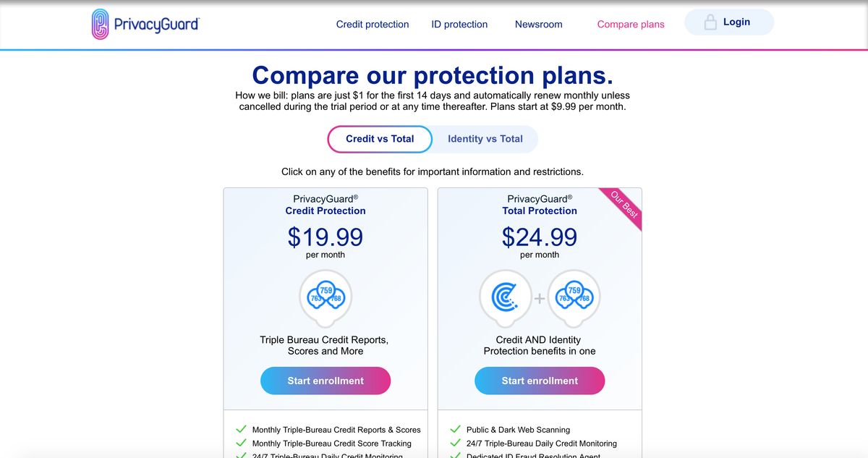The image size is (868, 458).
Task: Click the credit score gauge icon on Credit Protection card
Action: point(325,297)
